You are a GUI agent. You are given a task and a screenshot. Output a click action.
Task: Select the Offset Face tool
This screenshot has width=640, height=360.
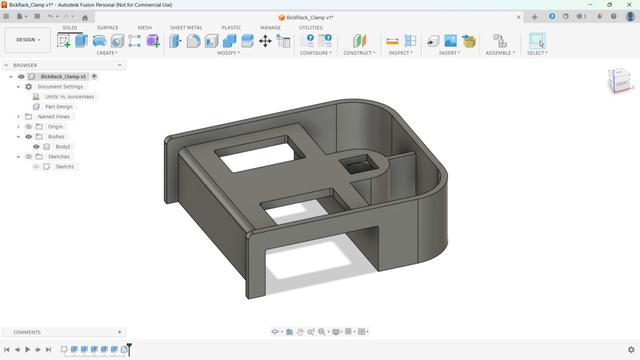click(x=247, y=41)
